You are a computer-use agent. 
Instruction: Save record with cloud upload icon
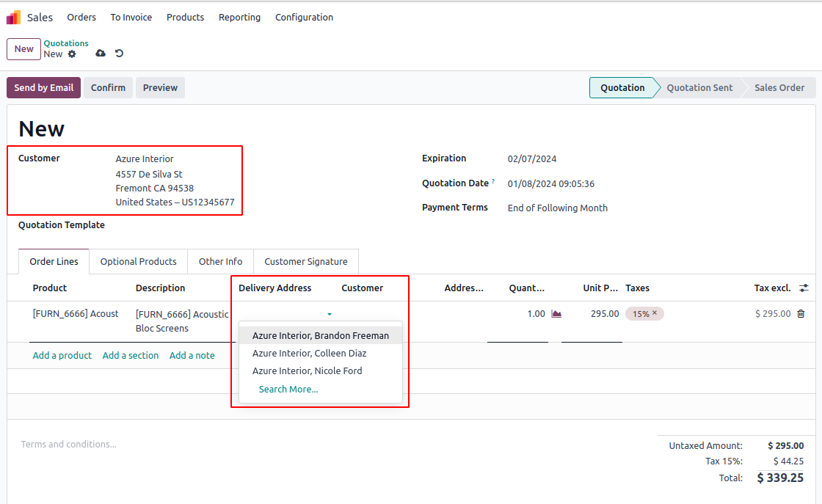[101, 54]
